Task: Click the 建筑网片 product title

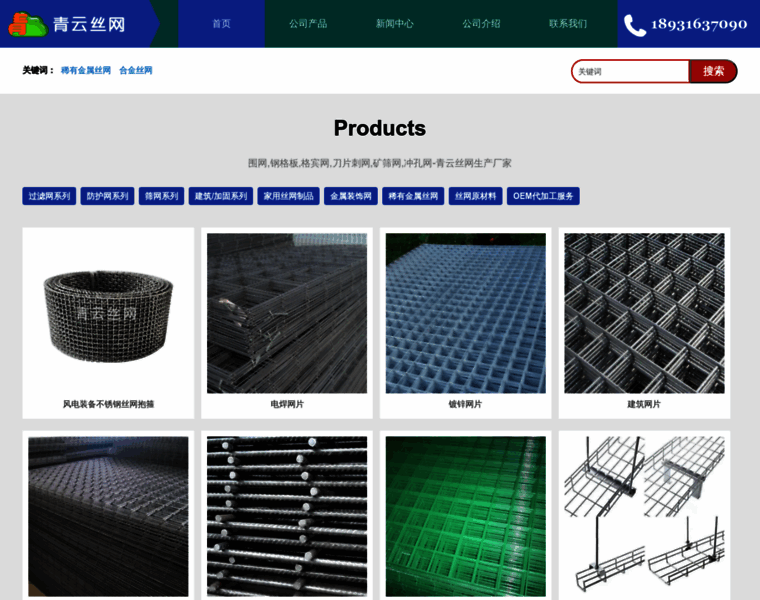Action: coord(644,404)
